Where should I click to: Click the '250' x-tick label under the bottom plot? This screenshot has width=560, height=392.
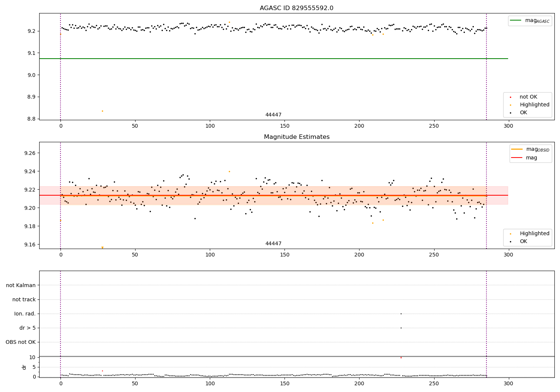click(434, 383)
